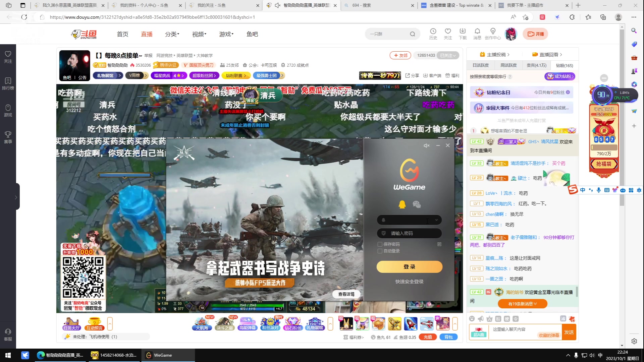Click the WeGame password input field
The image size is (644, 362).
point(409,233)
